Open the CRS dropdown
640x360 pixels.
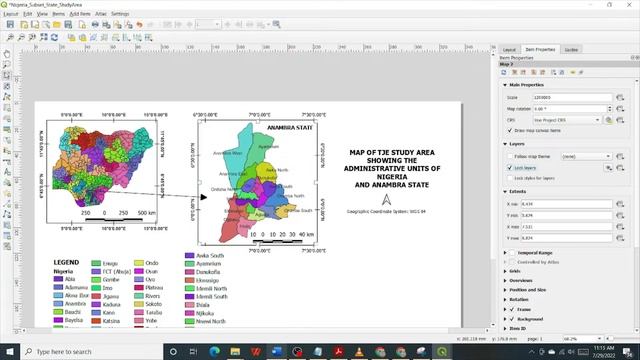567,120
